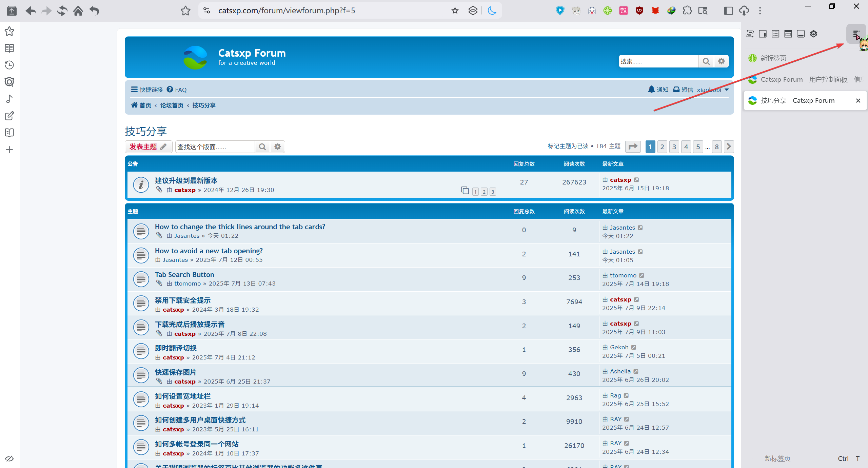Open the 通知 notifications bell

pos(658,90)
